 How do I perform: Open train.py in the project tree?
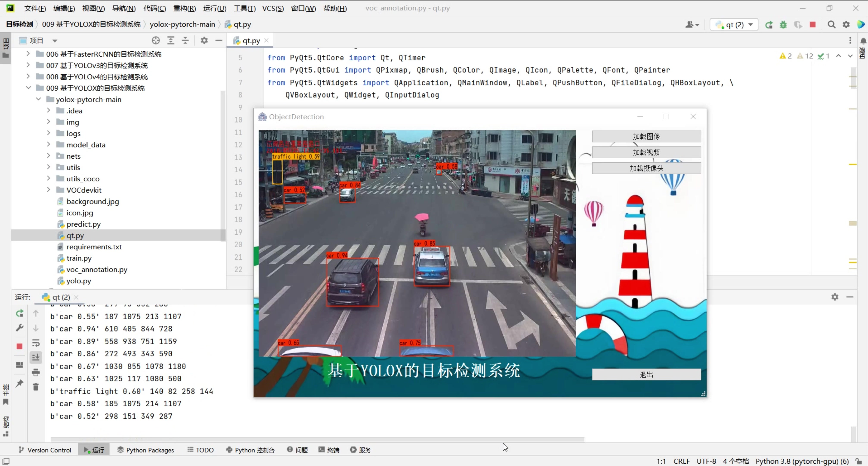pyautogui.click(x=79, y=258)
